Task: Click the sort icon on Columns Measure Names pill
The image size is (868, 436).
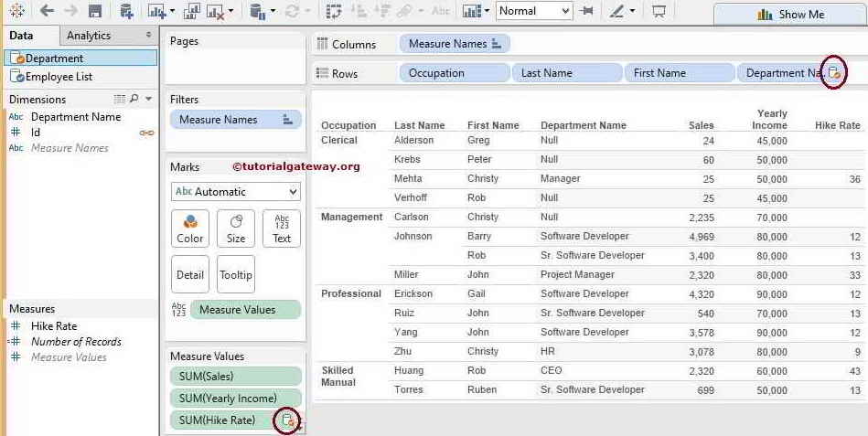Action: pyautogui.click(x=497, y=44)
